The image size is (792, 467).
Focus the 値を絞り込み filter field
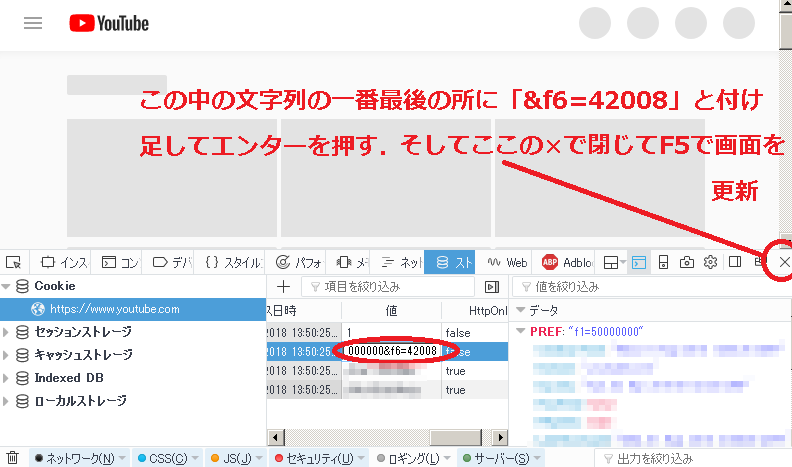coord(652,287)
